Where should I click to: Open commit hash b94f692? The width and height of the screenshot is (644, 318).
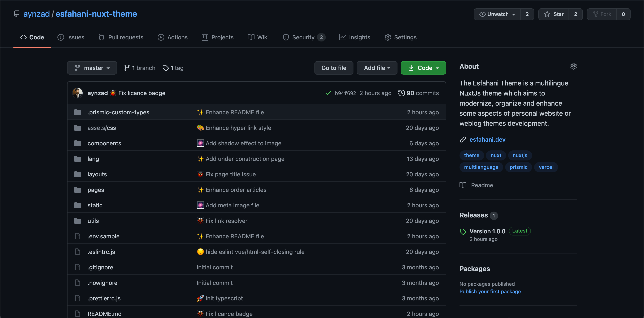(x=345, y=93)
